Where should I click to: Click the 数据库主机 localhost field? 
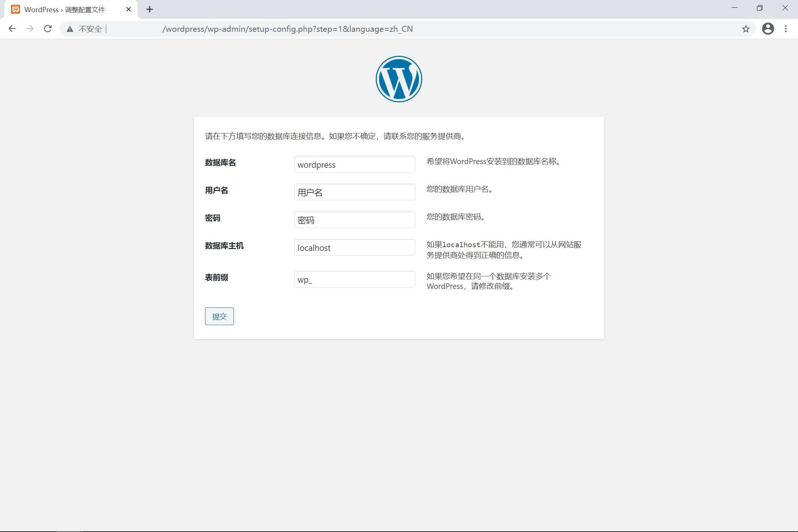click(355, 248)
